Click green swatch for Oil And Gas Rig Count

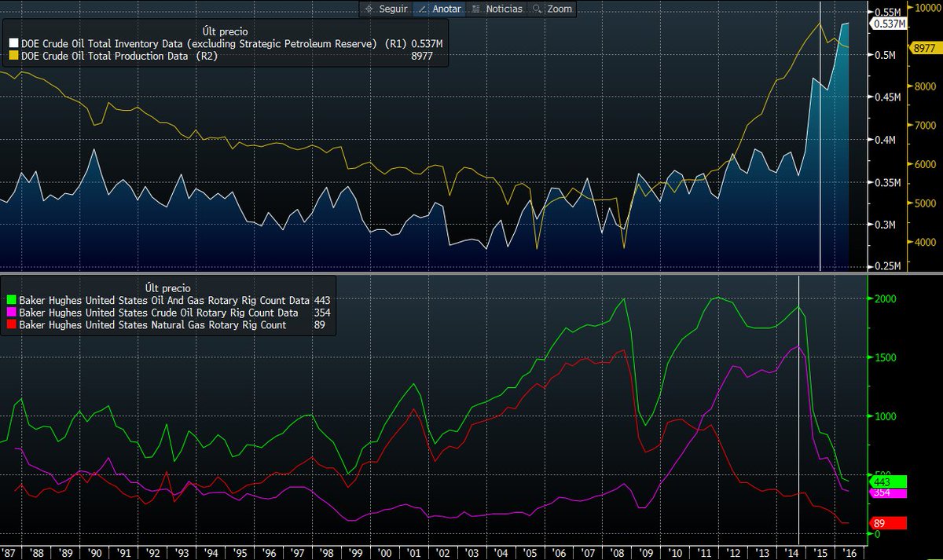[x=13, y=300]
